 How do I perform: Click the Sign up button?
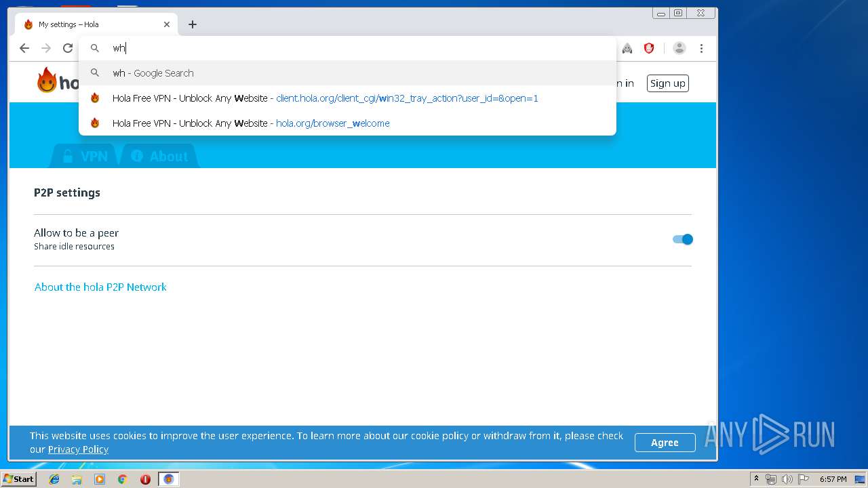668,83
